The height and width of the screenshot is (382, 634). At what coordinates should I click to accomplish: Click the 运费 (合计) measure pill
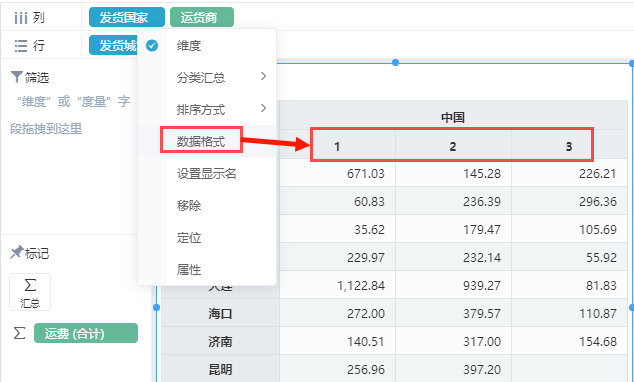86,333
